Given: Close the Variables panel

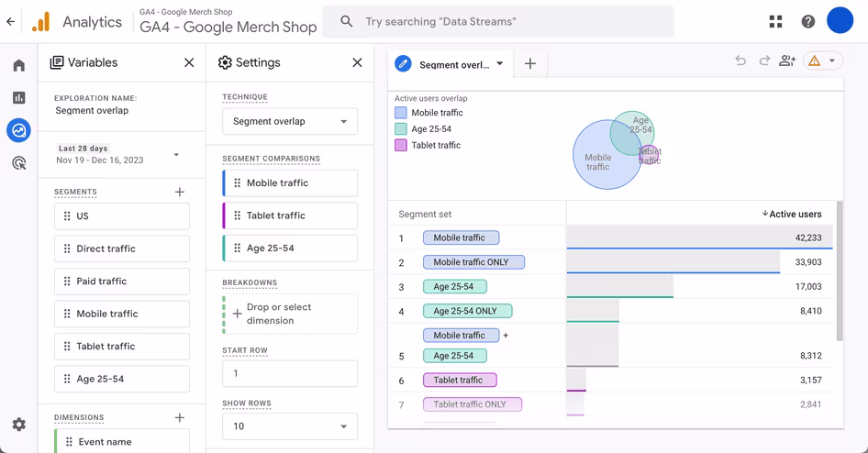Looking at the screenshot, I should tap(189, 62).
